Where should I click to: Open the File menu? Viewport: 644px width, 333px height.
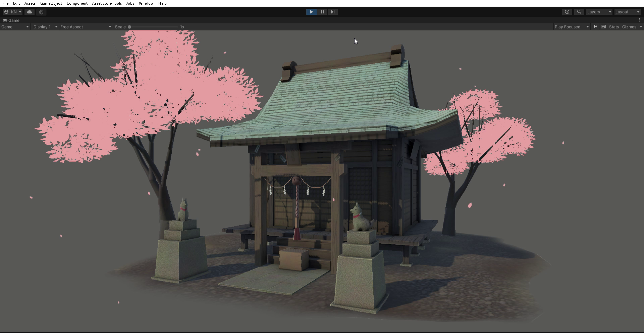(5, 3)
